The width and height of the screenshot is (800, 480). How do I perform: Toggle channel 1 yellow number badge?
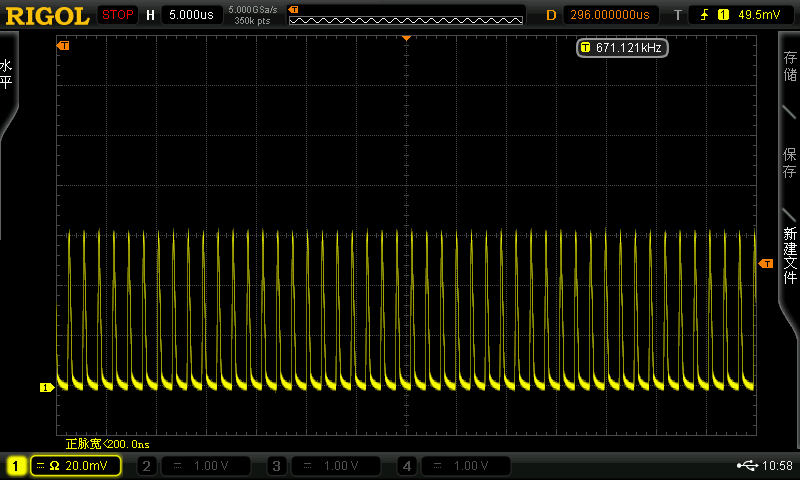pyautogui.click(x=16, y=466)
